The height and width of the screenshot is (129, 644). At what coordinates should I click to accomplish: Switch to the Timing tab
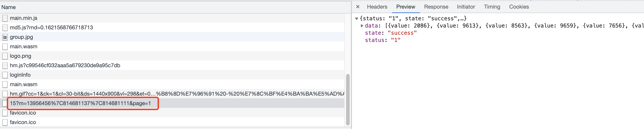pos(492,7)
